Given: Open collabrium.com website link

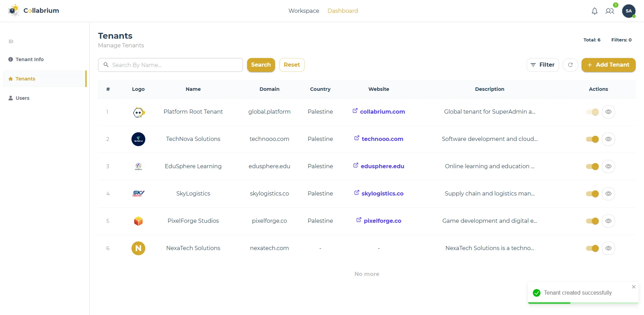Looking at the screenshot, I should click(x=379, y=112).
